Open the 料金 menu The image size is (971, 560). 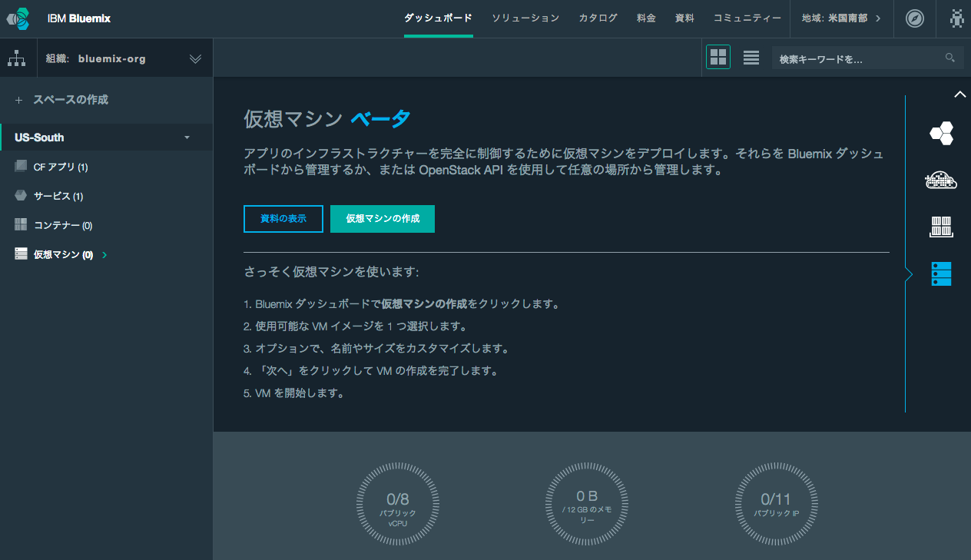pos(646,18)
